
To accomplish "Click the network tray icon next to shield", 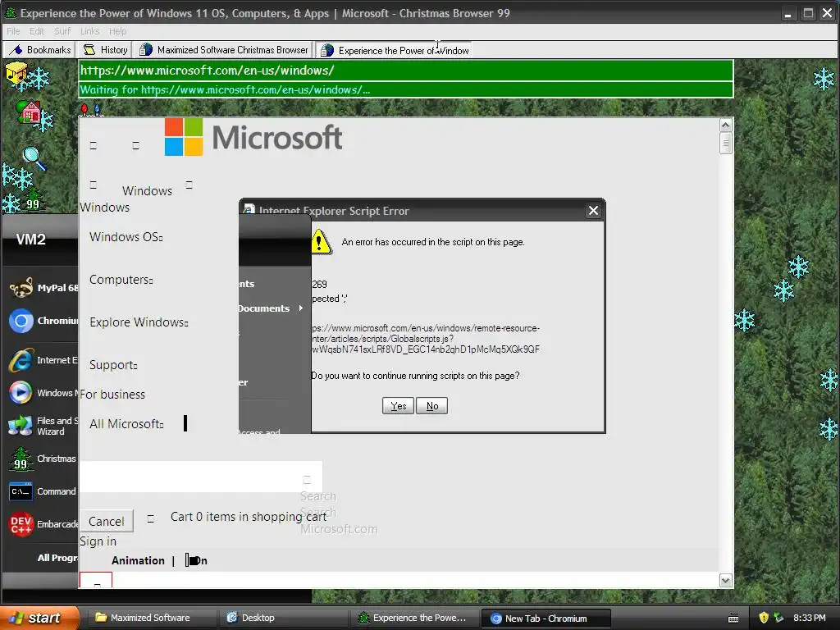I will point(778,618).
